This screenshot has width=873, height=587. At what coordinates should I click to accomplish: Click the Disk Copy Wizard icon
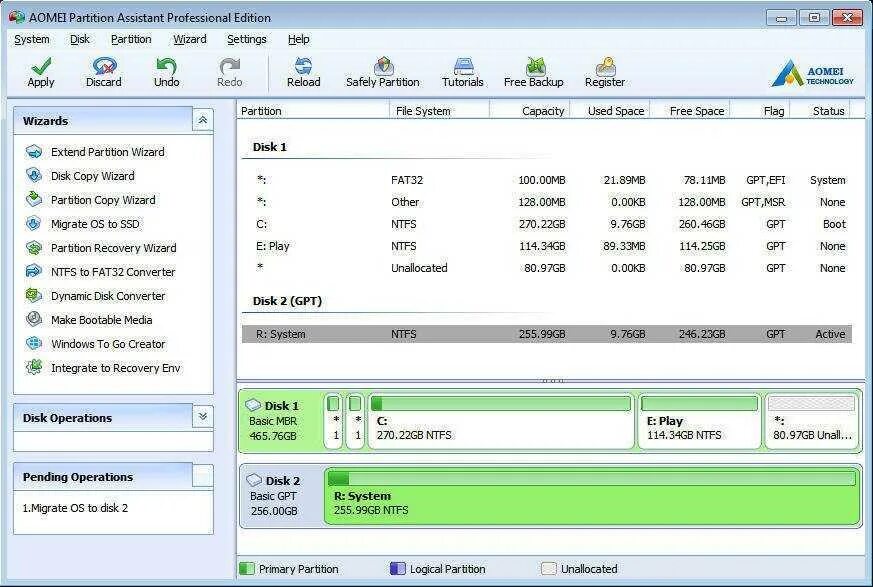click(x=34, y=175)
